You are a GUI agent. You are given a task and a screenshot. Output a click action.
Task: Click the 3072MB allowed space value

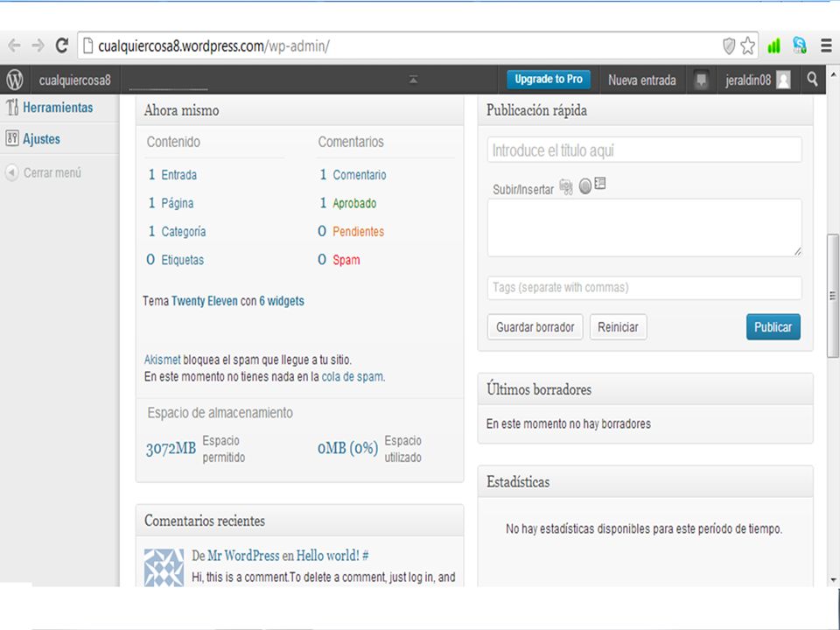(x=171, y=448)
